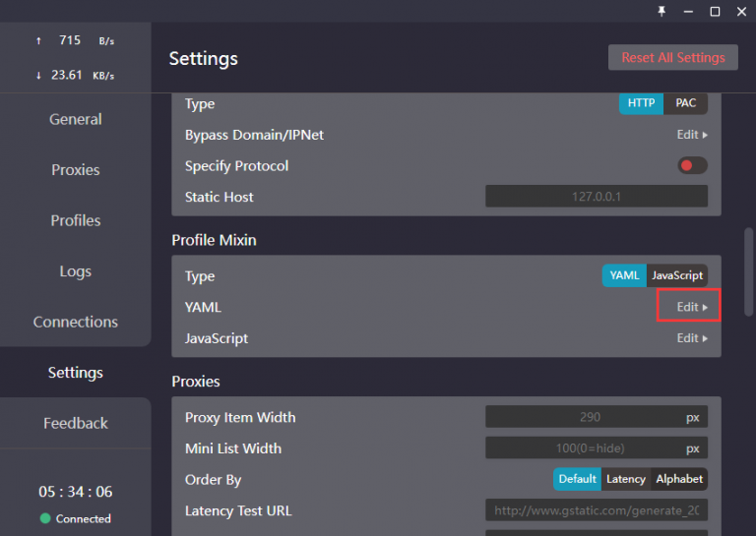Open the Proxies tab in sidebar
Screen dimensions: 756x536
pyautogui.click(x=76, y=170)
